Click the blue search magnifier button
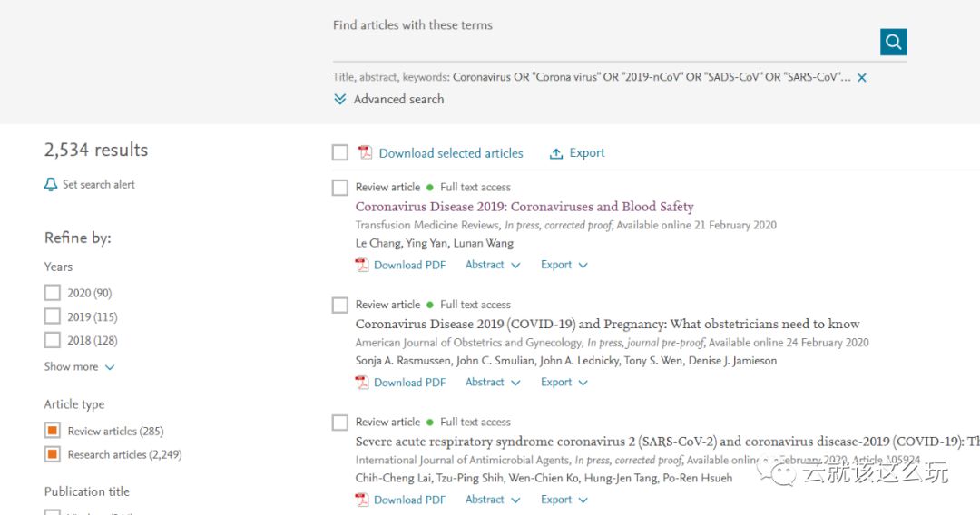Image resolution: width=980 pixels, height=515 pixels. (x=893, y=42)
